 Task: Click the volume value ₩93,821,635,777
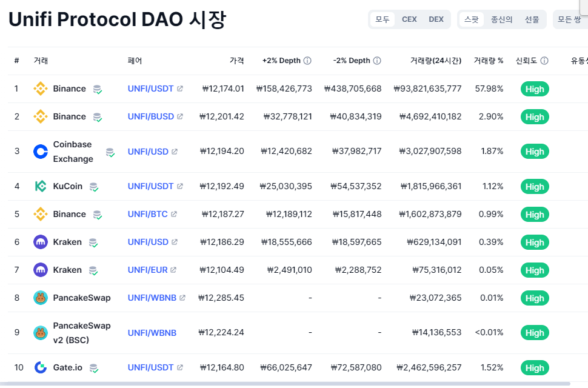(x=427, y=89)
